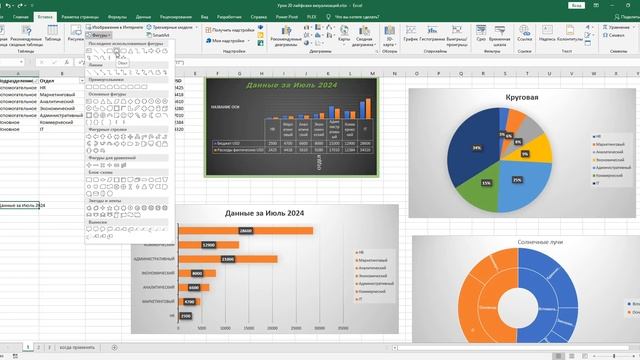The image size is (640, 360).
Task: Switch to Page Break view in status bar
Action: pos(584,356)
